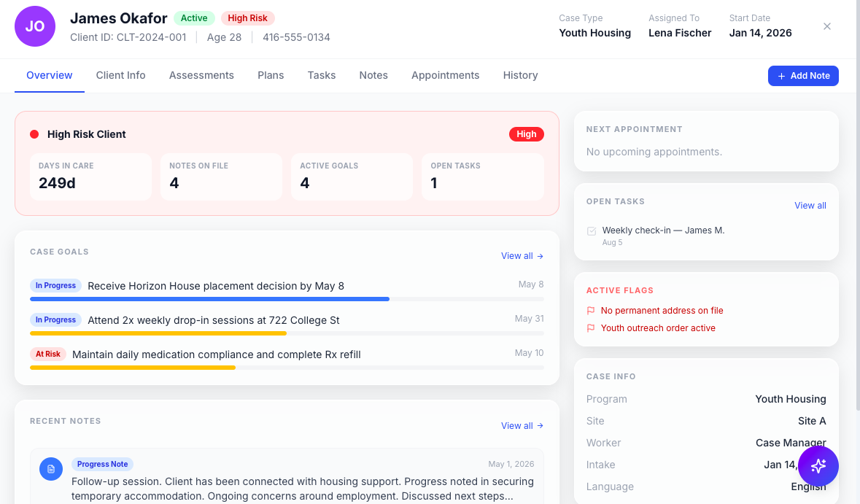Check off the Weekly check-in task
The width and height of the screenshot is (860, 504).
click(x=592, y=231)
